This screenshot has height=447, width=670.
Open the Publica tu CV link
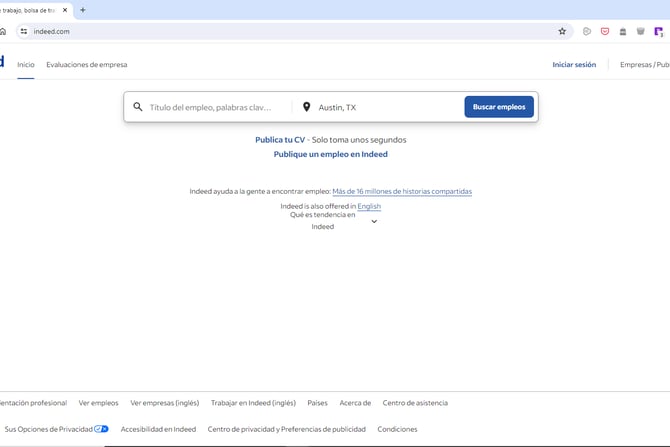coord(280,140)
